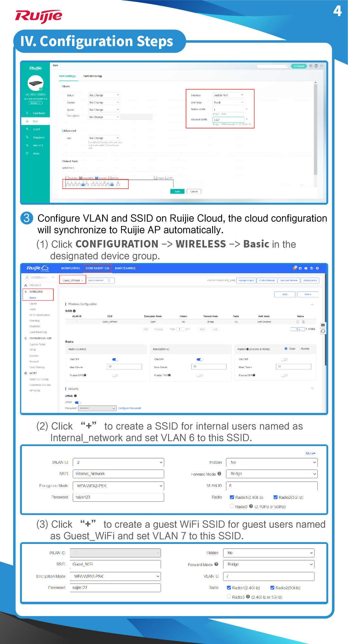Click the delete trash icon in the Guest_WiFitest SSID row
Viewport: 348px width, 644px height.
click(x=303, y=322)
